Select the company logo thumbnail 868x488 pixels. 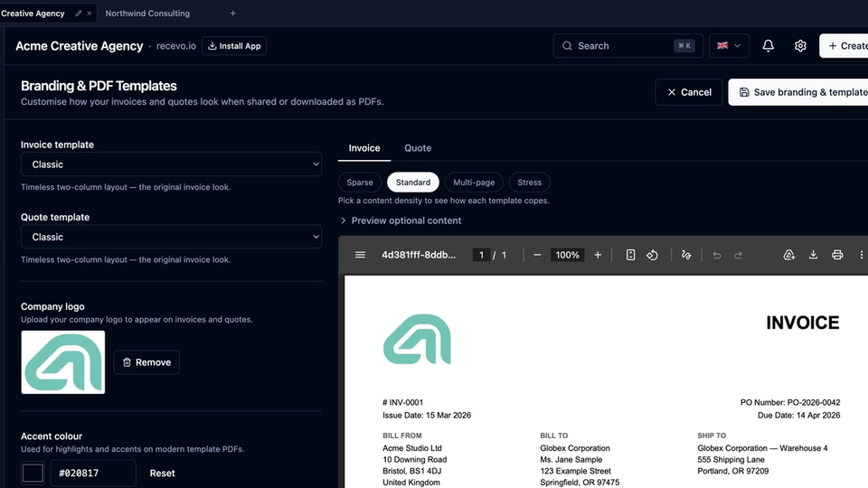click(x=63, y=362)
